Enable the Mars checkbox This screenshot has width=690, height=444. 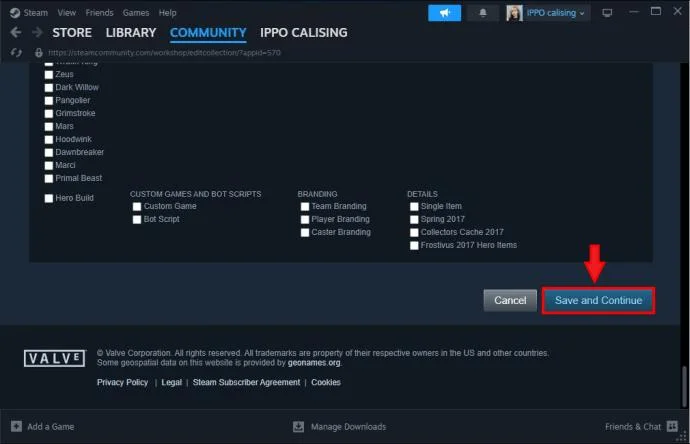click(49, 127)
